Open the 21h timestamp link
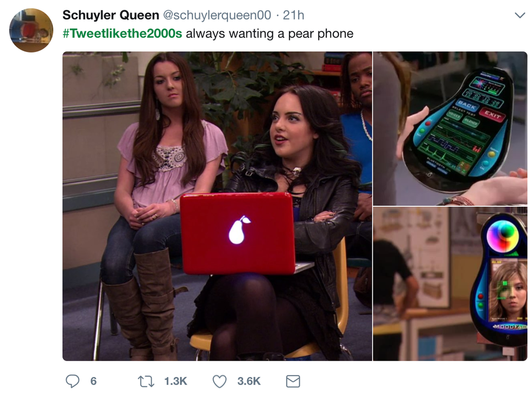Screen dimensions: 532x395 [x=294, y=15]
